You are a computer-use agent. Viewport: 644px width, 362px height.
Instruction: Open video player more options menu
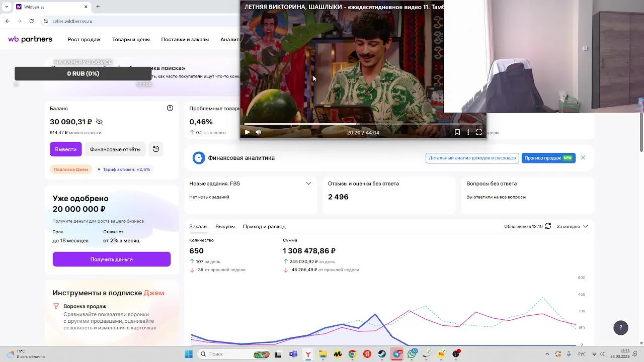tap(468, 132)
